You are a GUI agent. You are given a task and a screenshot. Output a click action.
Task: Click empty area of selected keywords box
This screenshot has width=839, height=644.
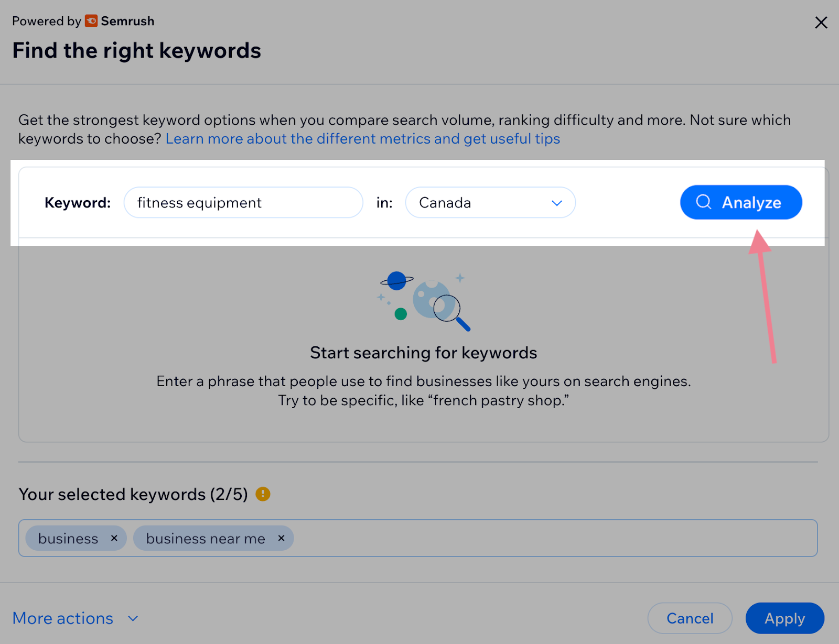[x=551, y=538]
